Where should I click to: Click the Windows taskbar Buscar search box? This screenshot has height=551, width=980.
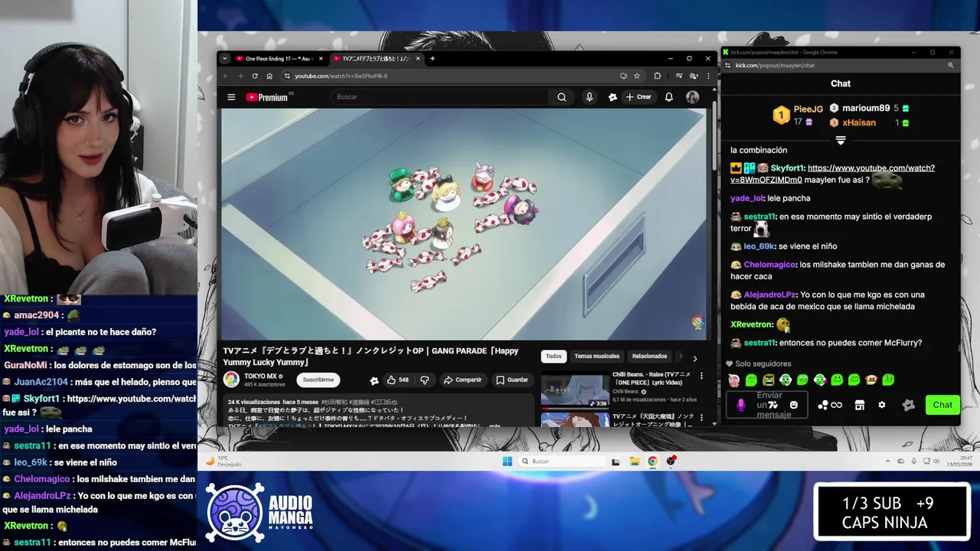pos(561,461)
